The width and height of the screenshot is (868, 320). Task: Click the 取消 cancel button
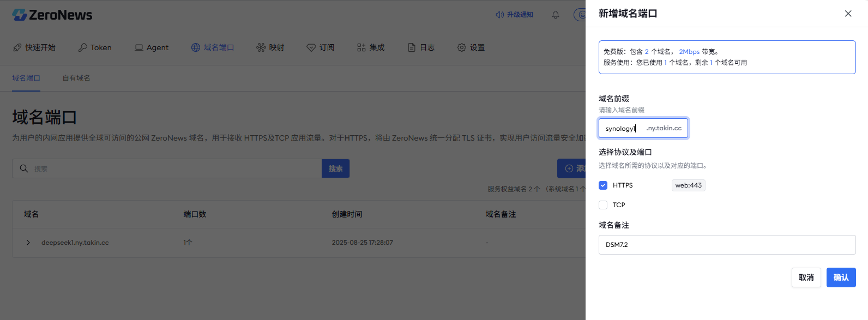point(806,277)
